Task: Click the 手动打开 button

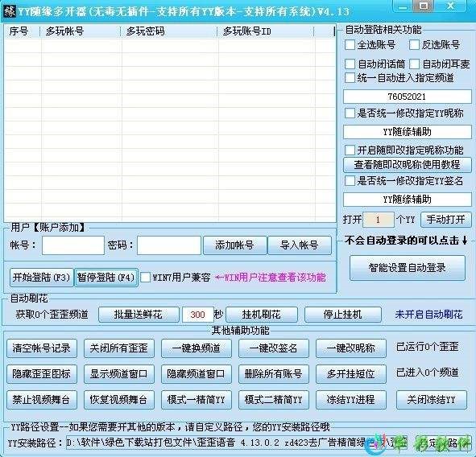Action: [445, 220]
